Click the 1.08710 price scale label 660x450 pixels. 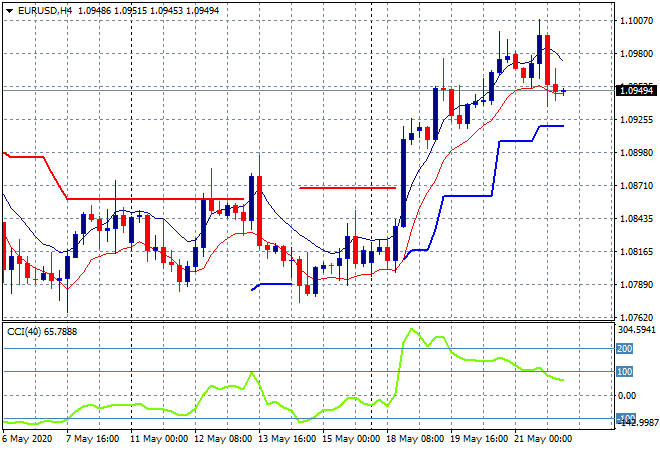tap(637, 186)
